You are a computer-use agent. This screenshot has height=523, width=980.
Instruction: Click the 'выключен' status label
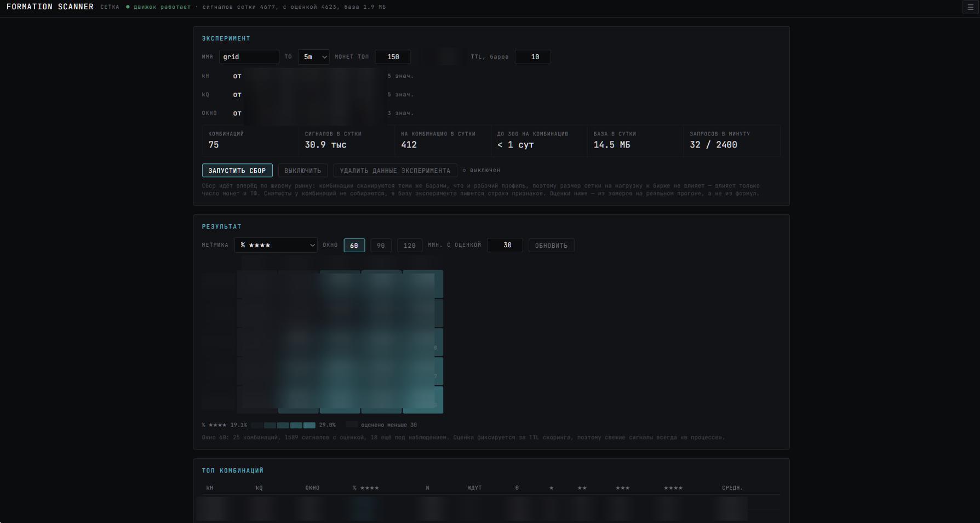[x=481, y=170]
